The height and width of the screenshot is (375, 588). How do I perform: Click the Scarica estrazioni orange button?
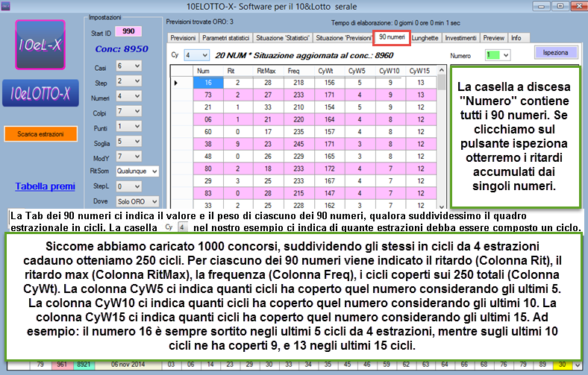click(40, 134)
